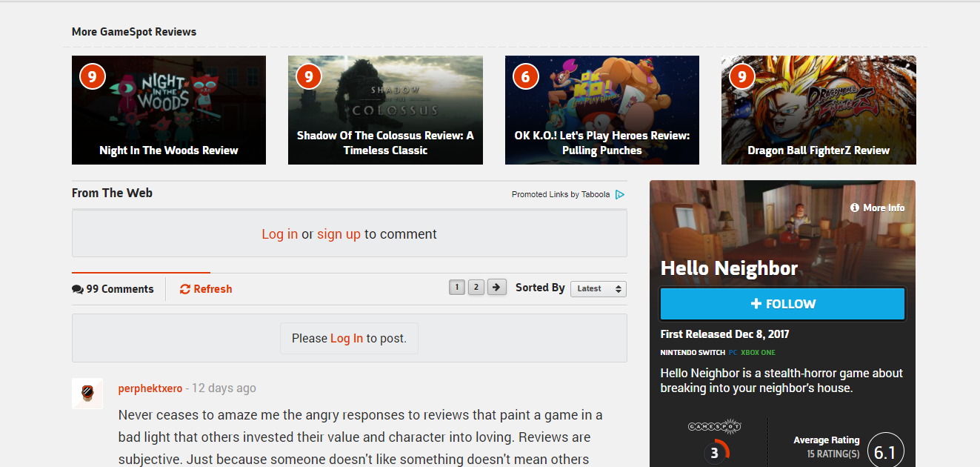Viewport: 980px width, 467px height.
Task: Open the Shadow Of The Colossus review card
Action: point(385,110)
